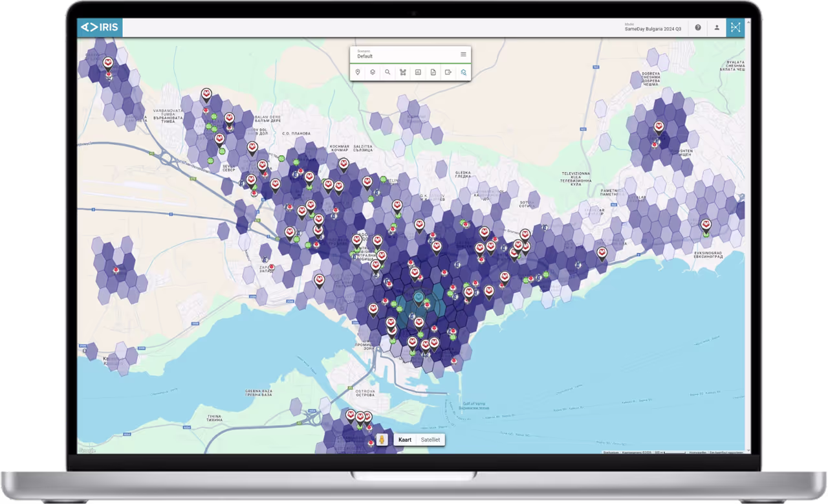This screenshot has height=504, width=828.
Task: Click the IRIS logo
Action: [x=100, y=27]
